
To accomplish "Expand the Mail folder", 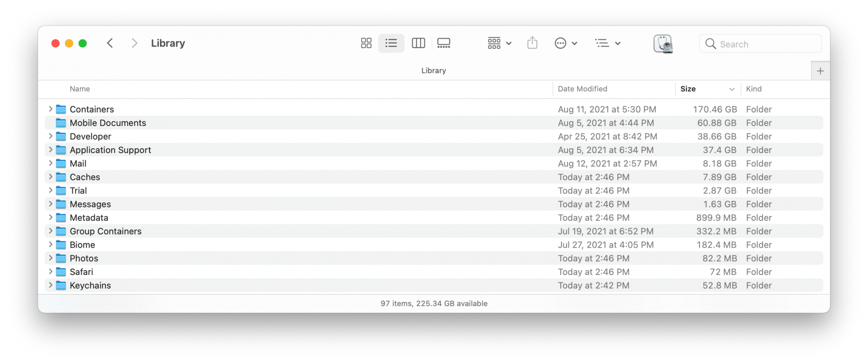I will click(50, 163).
